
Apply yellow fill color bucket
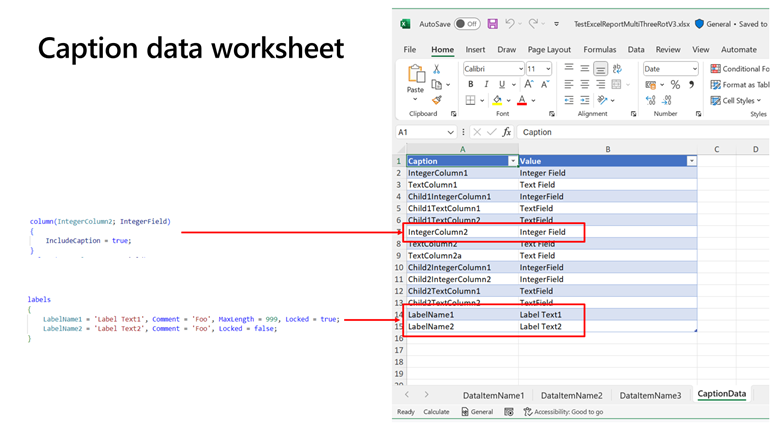497,100
